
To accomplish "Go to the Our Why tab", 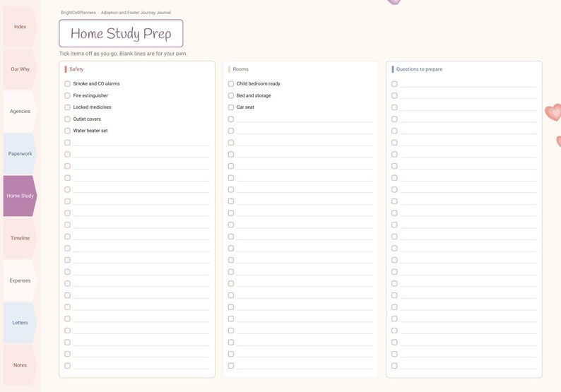I will [x=20, y=69].
